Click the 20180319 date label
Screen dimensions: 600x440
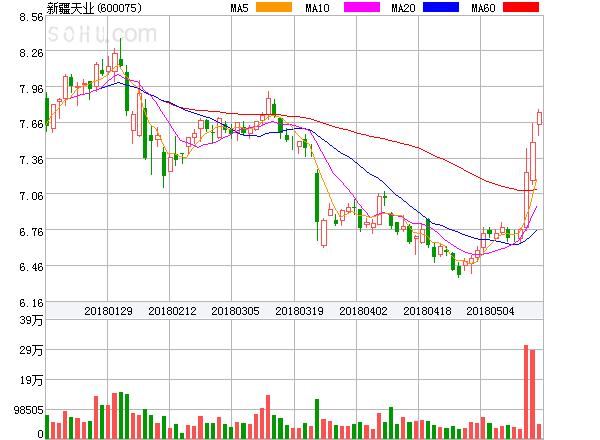(x=299, y=311)
